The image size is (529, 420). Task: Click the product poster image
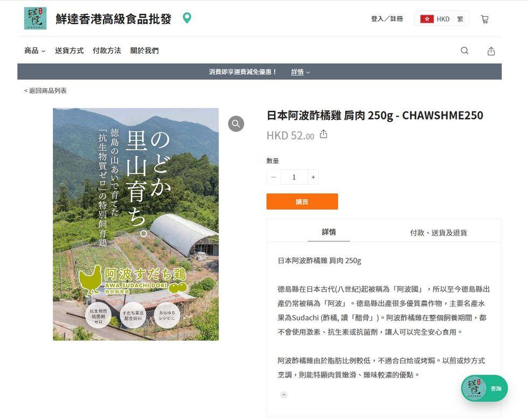coord(136,224)
